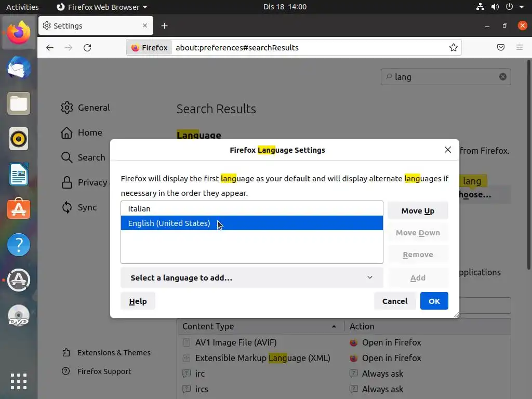Reload the current page

click(x=87, y=47)
